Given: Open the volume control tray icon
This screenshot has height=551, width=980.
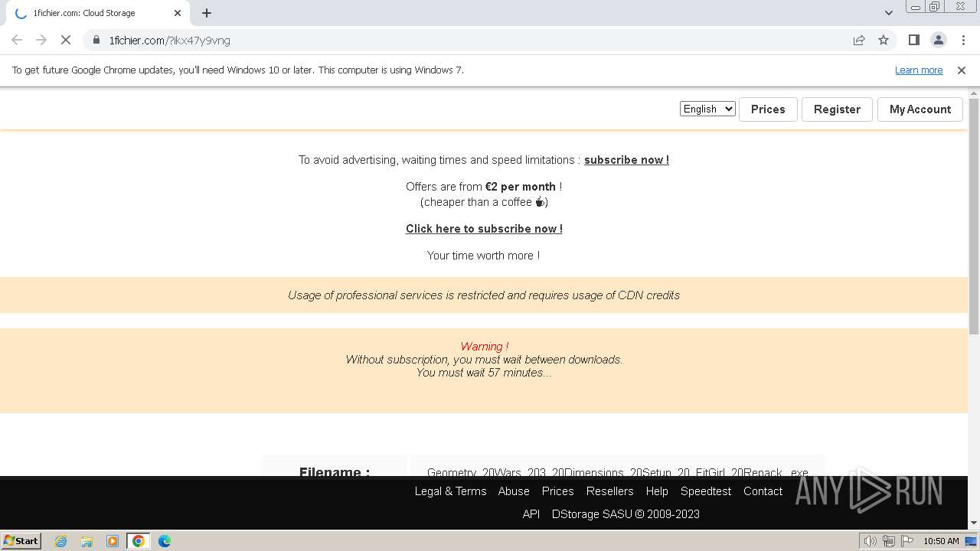Looking at the screenshot, I should coord(871,541).
